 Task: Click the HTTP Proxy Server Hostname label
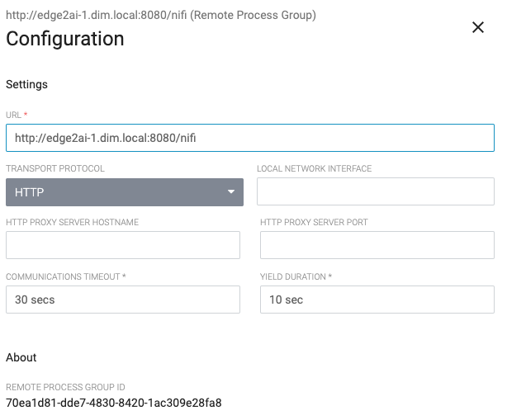coord(72,222)
